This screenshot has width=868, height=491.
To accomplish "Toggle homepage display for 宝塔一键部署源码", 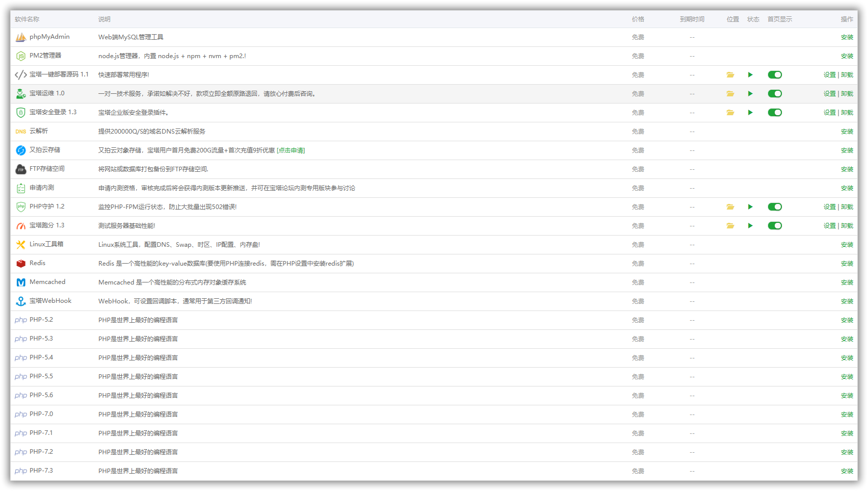I will pyautogui.click(x=775, y=75).
